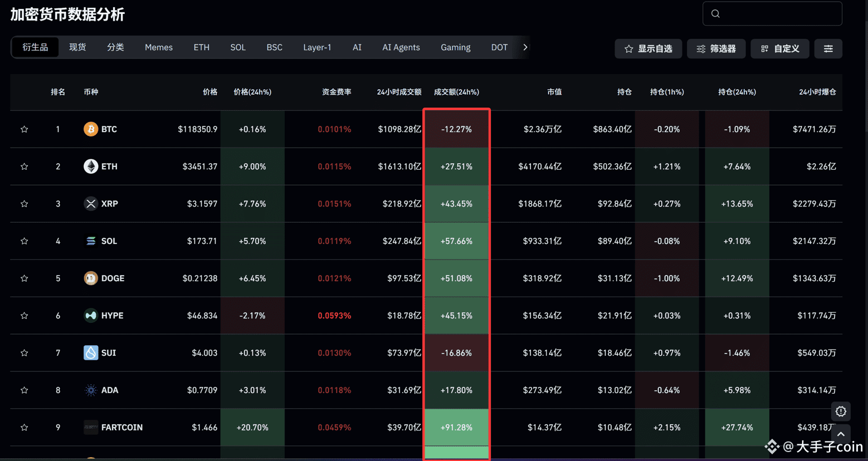Show the DOT category tab
868x461 pixels.
[499, 47]
